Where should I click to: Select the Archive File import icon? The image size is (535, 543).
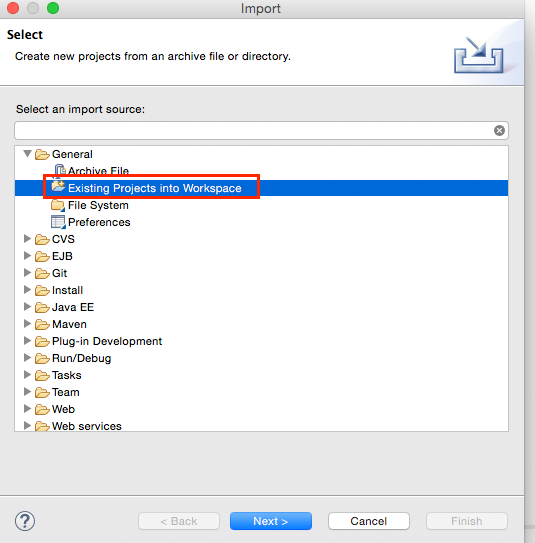60,170
